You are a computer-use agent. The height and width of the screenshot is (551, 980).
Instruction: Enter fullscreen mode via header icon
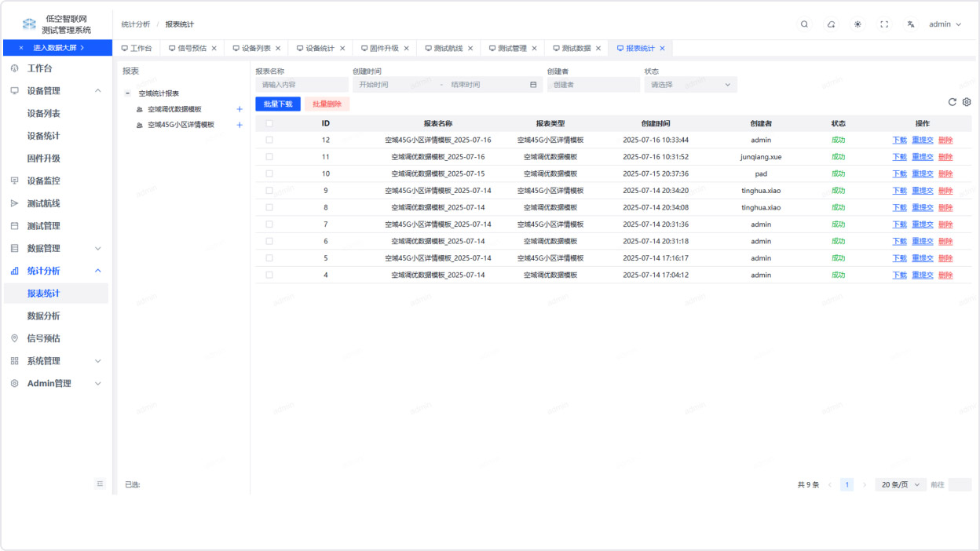tap(884, 24)
